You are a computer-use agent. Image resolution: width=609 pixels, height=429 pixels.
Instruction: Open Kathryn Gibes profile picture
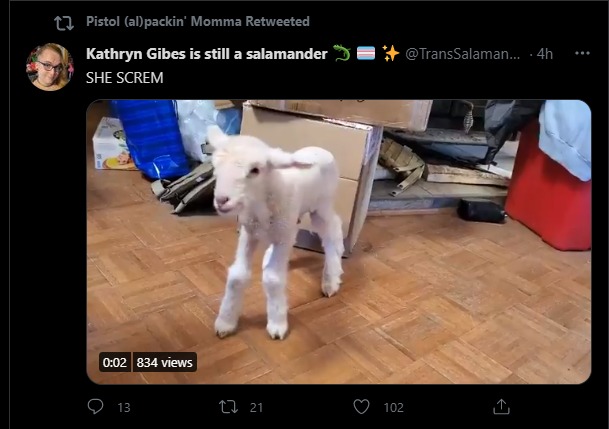point(50,67)
